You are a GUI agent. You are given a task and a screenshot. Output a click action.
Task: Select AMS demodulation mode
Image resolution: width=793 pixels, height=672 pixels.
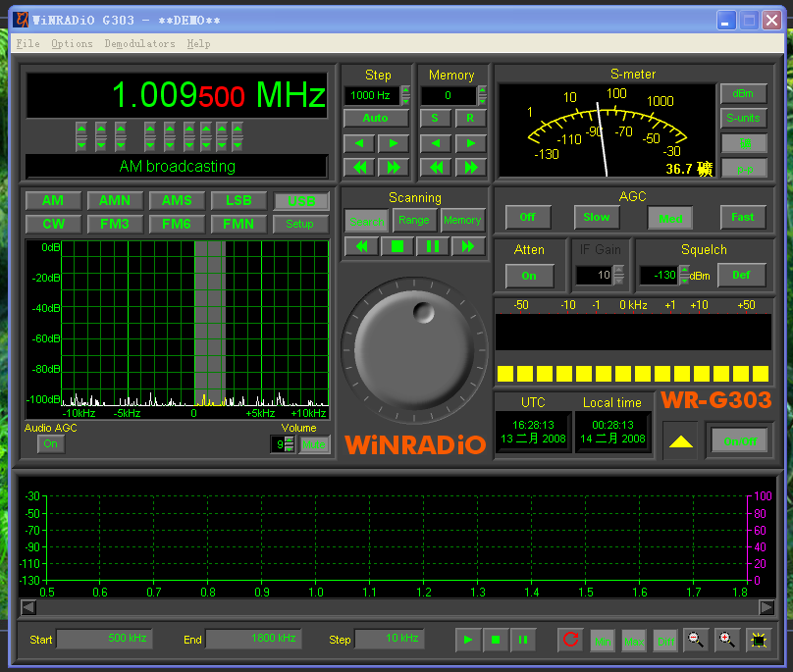click(x=177, y=201)
